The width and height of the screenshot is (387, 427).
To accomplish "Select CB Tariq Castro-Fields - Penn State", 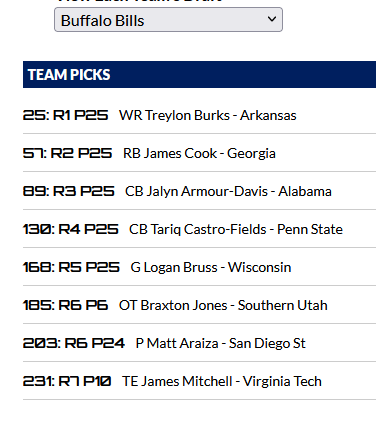I will (236, 229).
